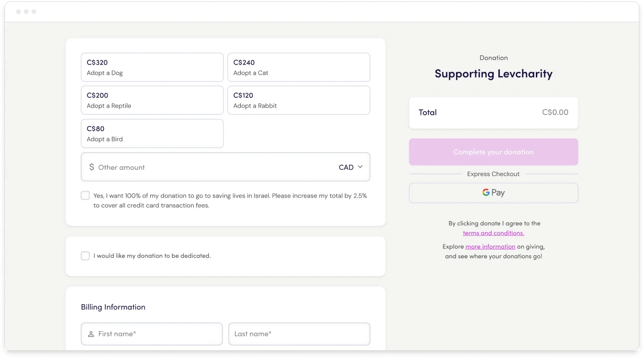Select the C$320 Adopt a Dog option
The height and width of the screenshot is (358, 644).
pyautogui.click(x=152, y=67)
